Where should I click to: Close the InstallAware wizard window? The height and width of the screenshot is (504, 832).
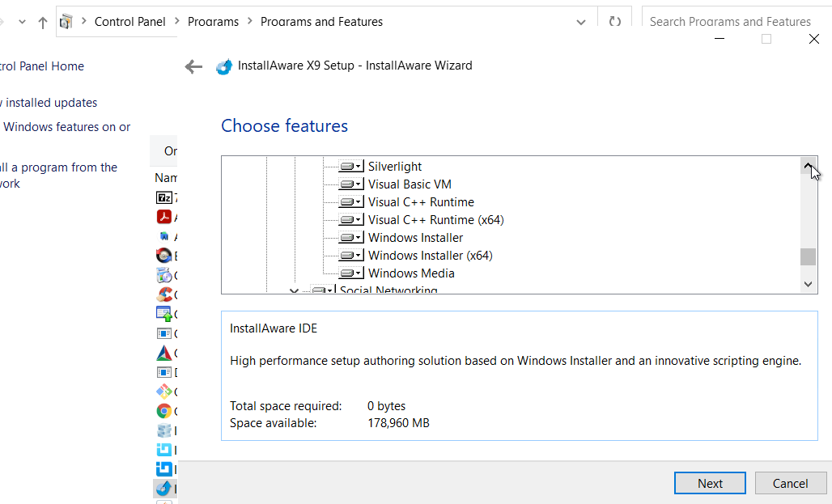(814, 39)
